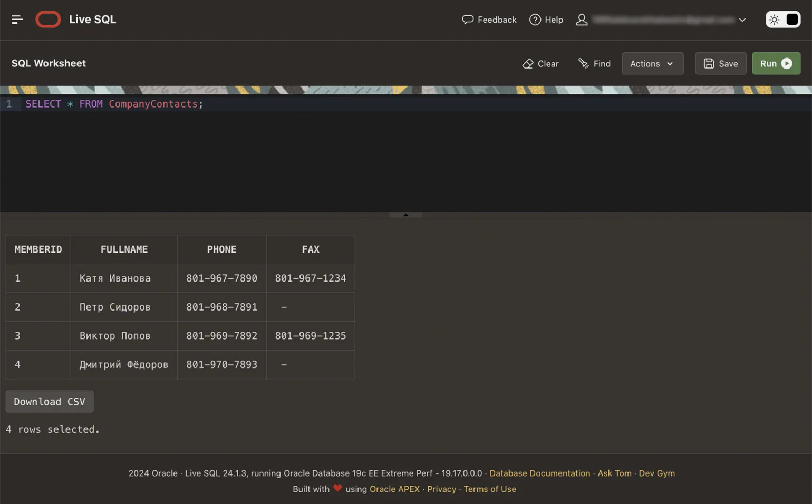Open the Database Documentation link
The image size is (812, 504).
click(x=539, y=473)
